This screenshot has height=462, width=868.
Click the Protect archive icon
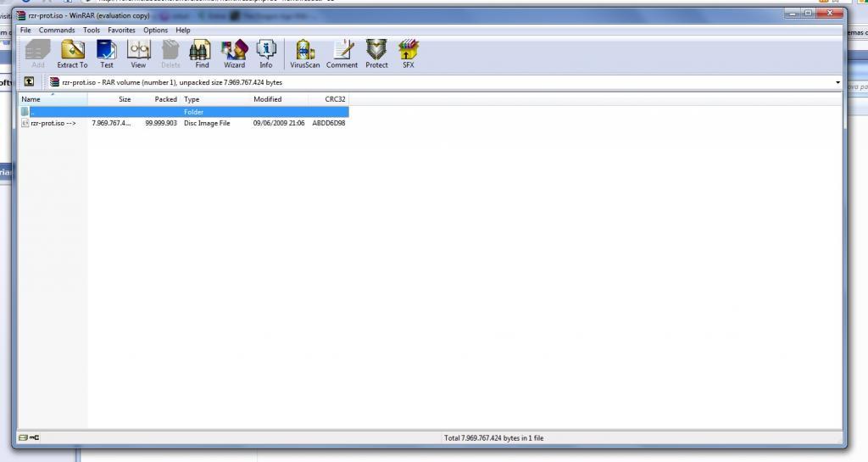point(376,53)
